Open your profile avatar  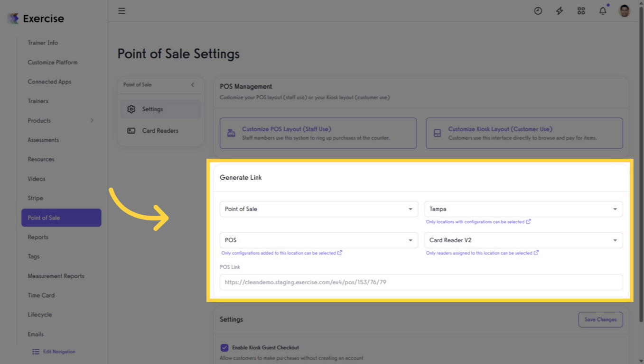(x=624, y=10)
